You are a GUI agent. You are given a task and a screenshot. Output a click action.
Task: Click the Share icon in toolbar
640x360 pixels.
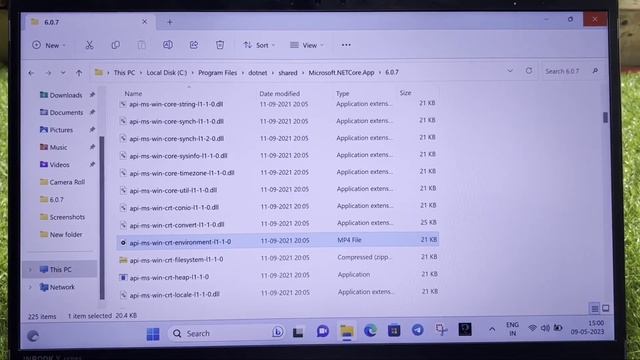click(x=194, y=44)
